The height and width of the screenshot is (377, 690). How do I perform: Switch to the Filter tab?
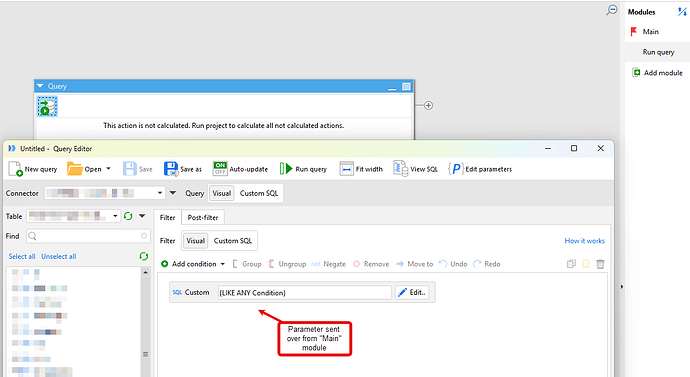click(167, 217)
